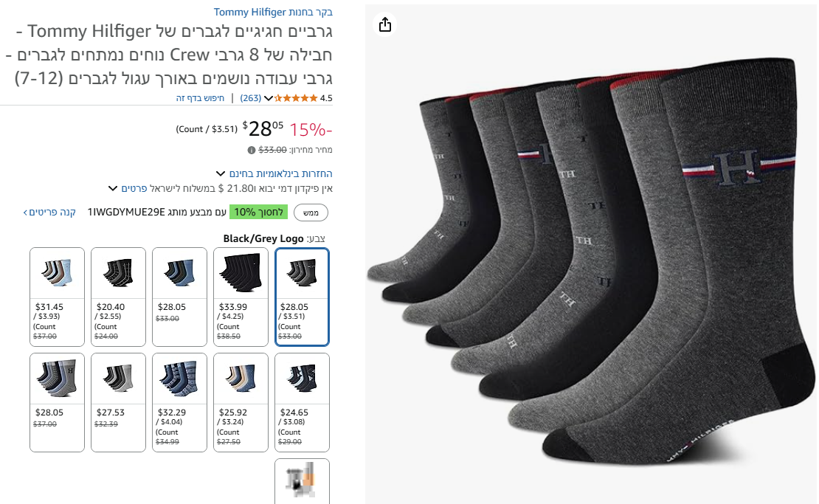Click the share icon on product image
Screen dimensions: 819x504
[x=385, y=24]
